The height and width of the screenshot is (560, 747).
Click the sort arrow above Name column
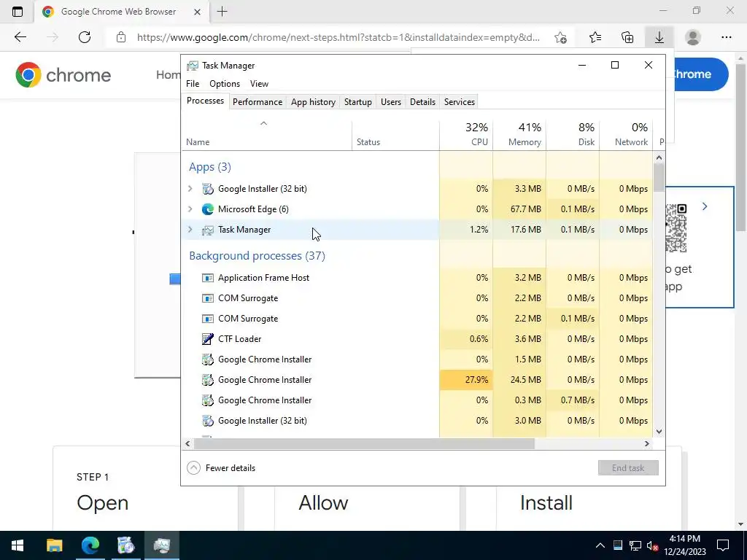click(x=263, y=123)
